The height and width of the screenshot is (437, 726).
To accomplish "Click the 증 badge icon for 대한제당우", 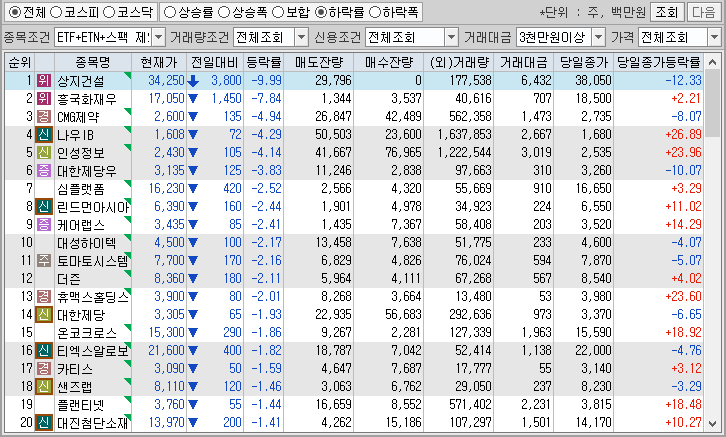I will (44, 170).
